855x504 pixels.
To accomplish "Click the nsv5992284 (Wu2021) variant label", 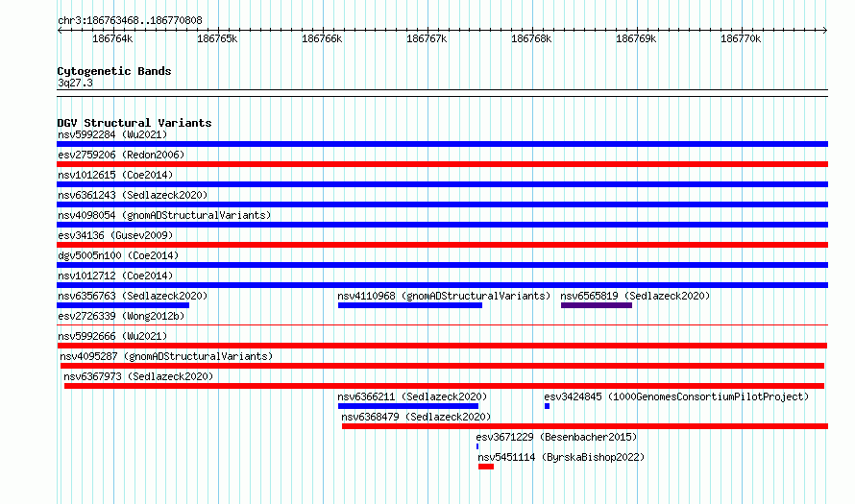I will click(112, 134).
